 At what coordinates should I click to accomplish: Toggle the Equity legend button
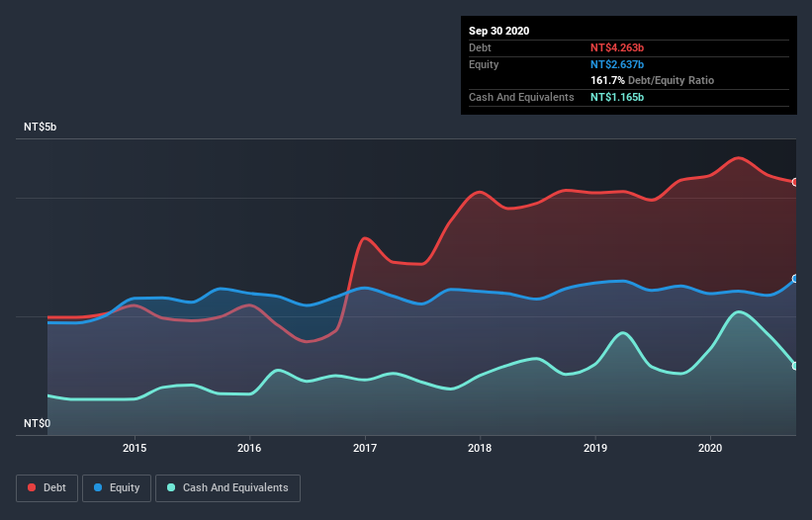point(117,488)
